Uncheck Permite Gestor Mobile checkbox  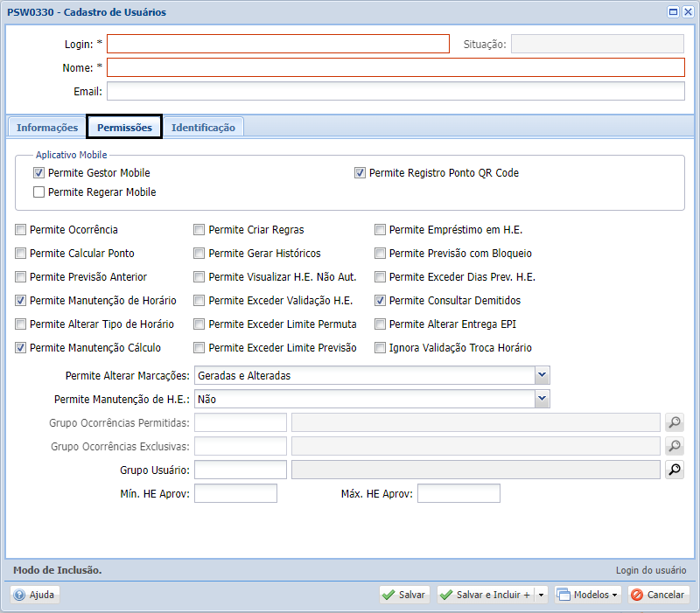point(38,173)
